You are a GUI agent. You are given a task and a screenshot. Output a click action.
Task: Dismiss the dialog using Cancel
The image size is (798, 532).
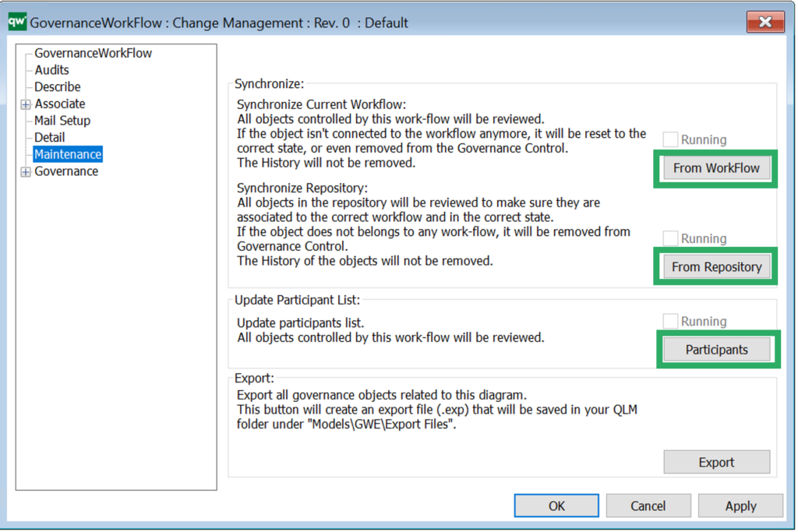pyautogui.click(x=648, y=506)
